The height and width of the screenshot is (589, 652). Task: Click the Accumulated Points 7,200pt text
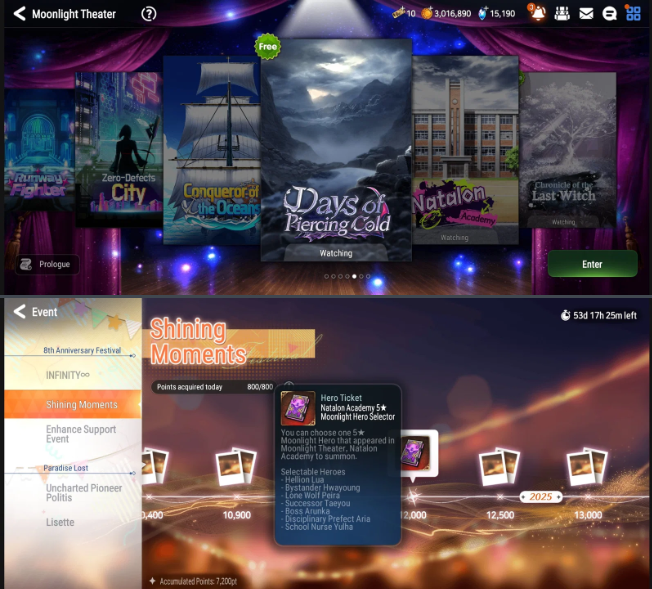point(198,581)
